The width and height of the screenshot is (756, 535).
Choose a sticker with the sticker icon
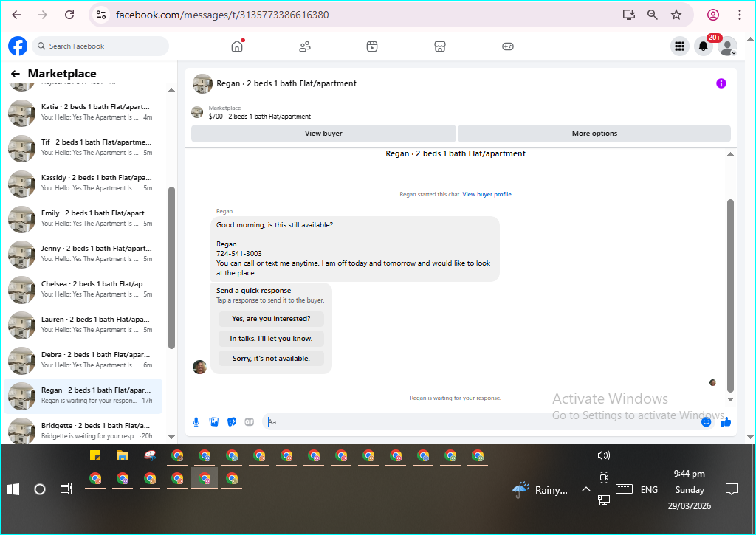[232, 422]
